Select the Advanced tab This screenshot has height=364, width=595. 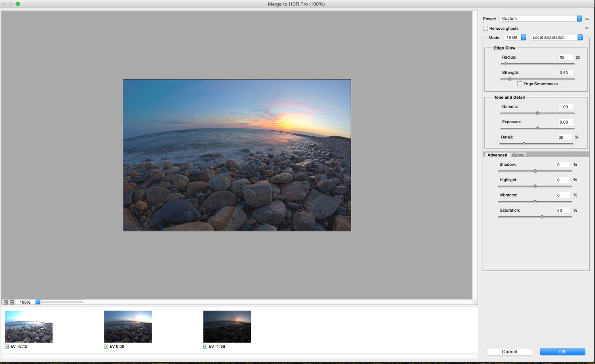(497, 155)
